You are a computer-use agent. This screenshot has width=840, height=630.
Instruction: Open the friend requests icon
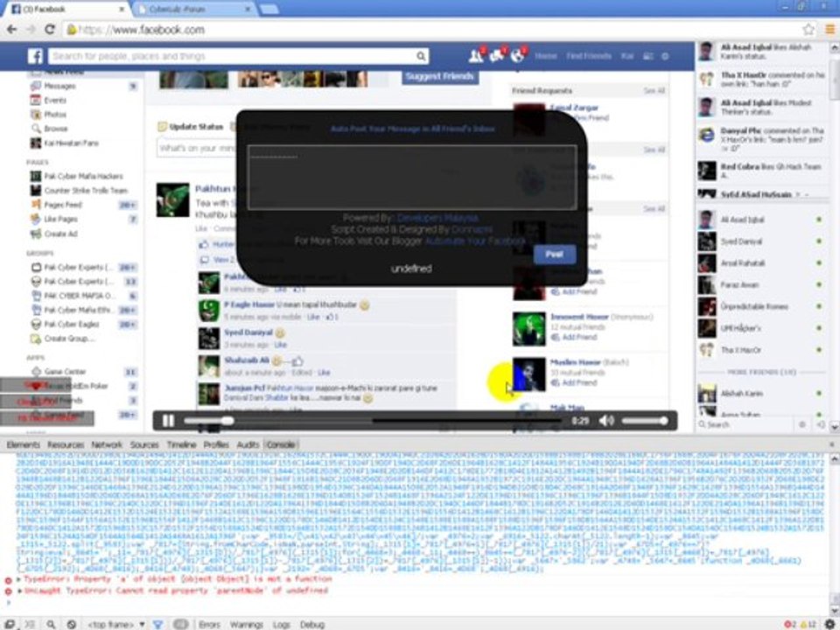coord(476,55)
